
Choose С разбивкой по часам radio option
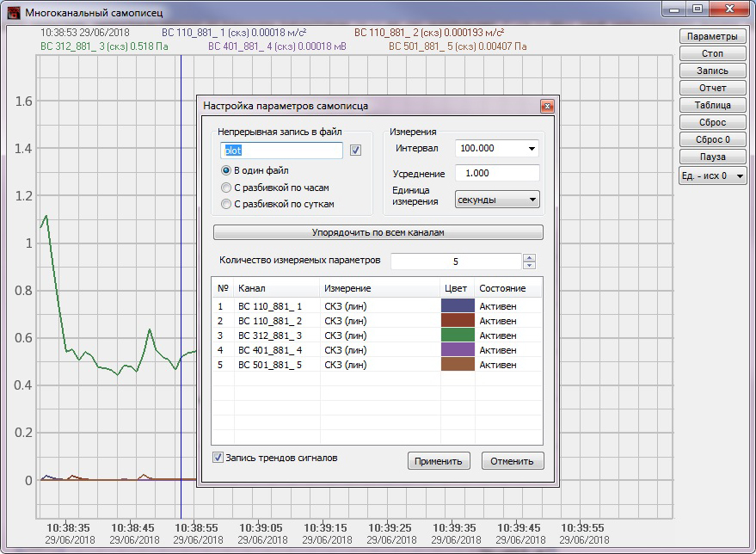(225, 188)
